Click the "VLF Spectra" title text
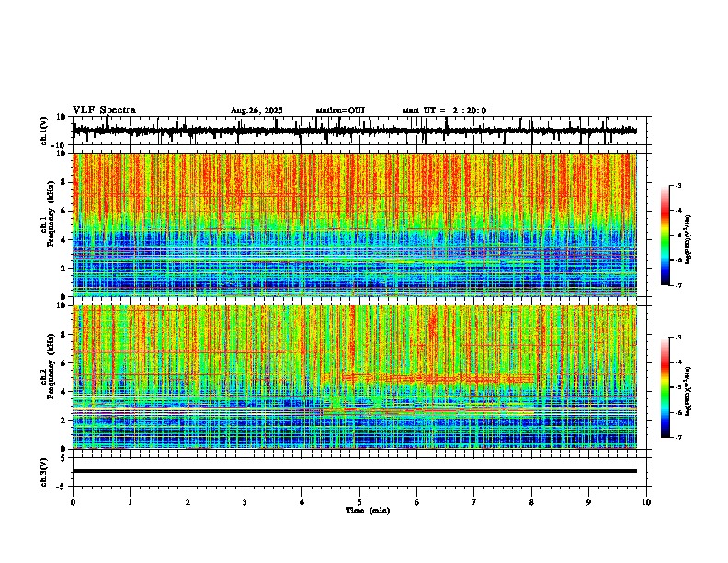This screenshot has height=563, width=728. coord(104,110)
